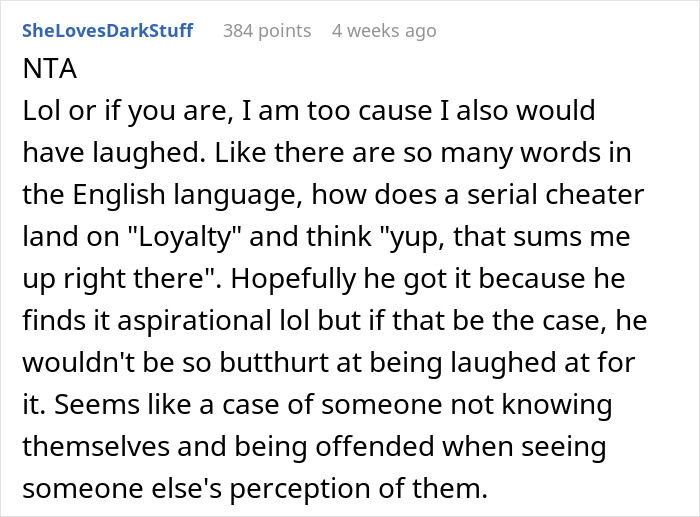Open SheLovesDarkStuff user profile link
This screenshot has height=517, width=700.
[108, 31]
